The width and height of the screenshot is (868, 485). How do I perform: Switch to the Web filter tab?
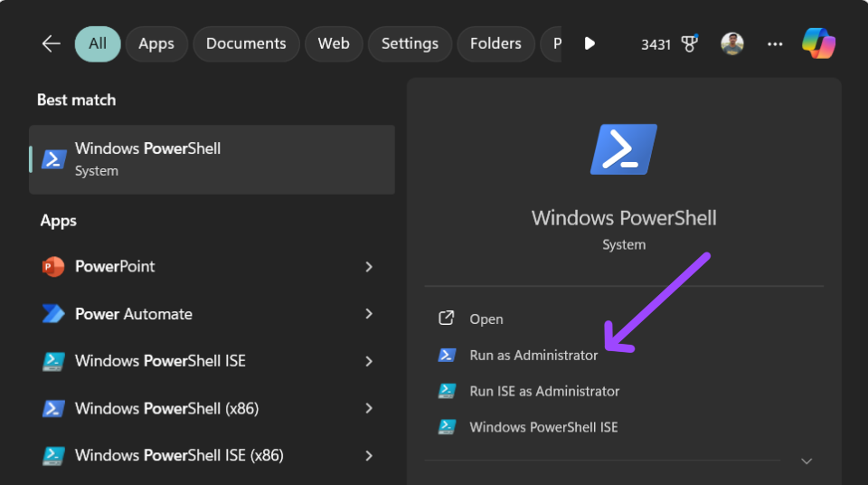click(334, 43)
